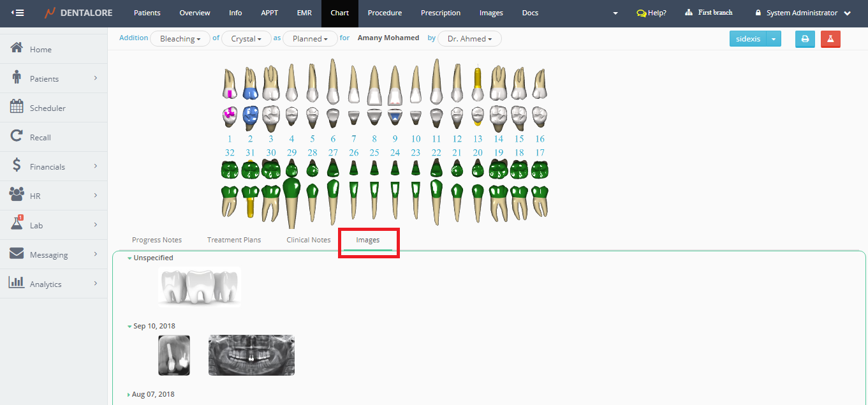This screenshot has height=405, width=868.
Task: Click the Help? link
Action: [x=652, y=13]
